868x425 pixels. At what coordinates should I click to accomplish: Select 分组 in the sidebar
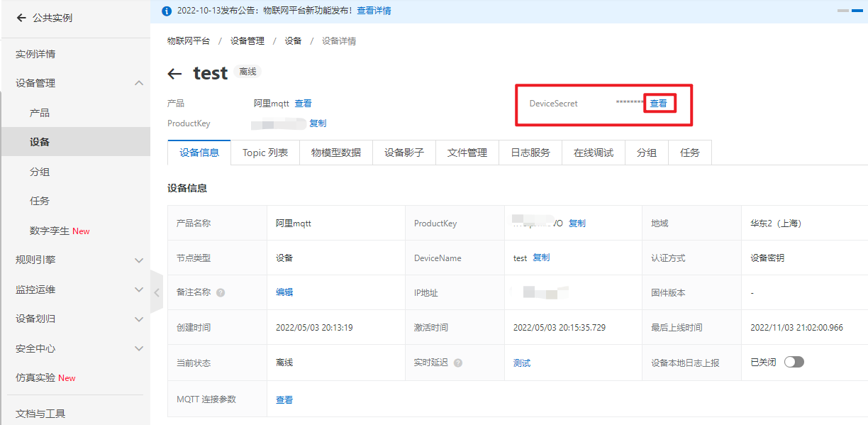[40, 172]
